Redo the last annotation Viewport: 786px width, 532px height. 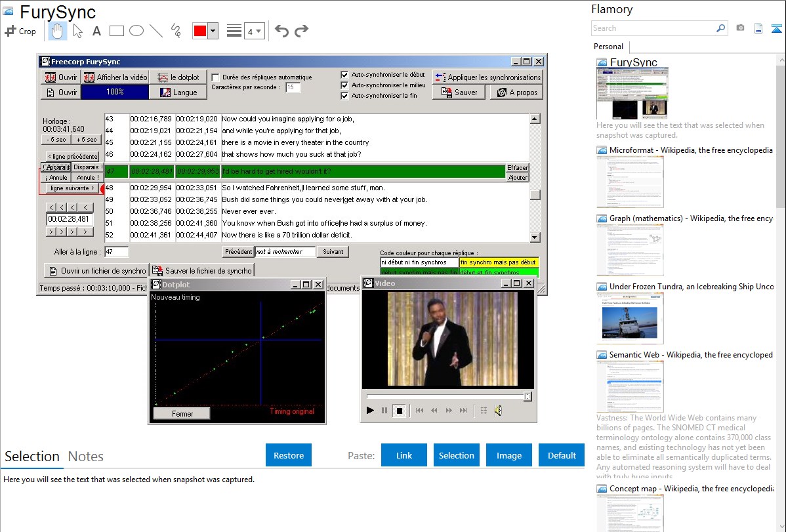(x=301, y=31)
